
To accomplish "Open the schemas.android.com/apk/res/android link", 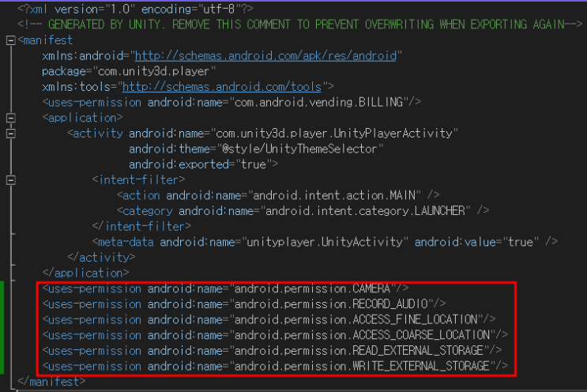I will [x=265, y=56].
